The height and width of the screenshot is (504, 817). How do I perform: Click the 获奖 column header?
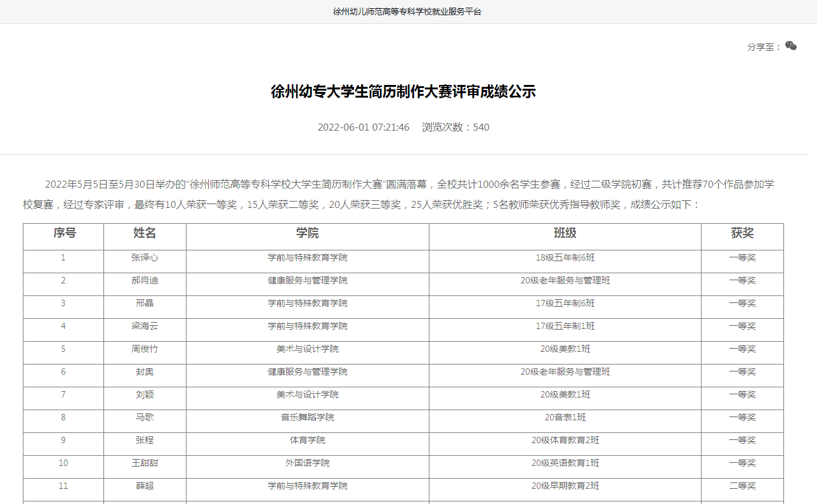(x=742, y=233)
